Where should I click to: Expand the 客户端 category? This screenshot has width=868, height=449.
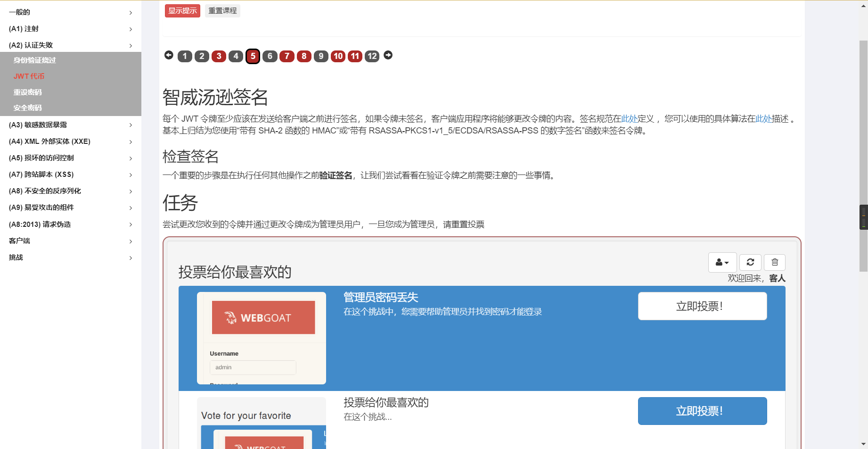pyautogui.click(x=71, y=241)
